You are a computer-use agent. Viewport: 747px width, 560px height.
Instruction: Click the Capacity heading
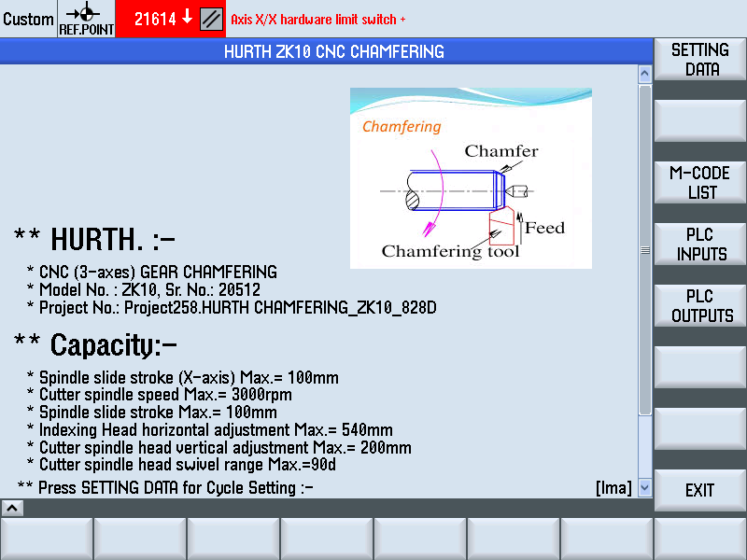[95, 344]
